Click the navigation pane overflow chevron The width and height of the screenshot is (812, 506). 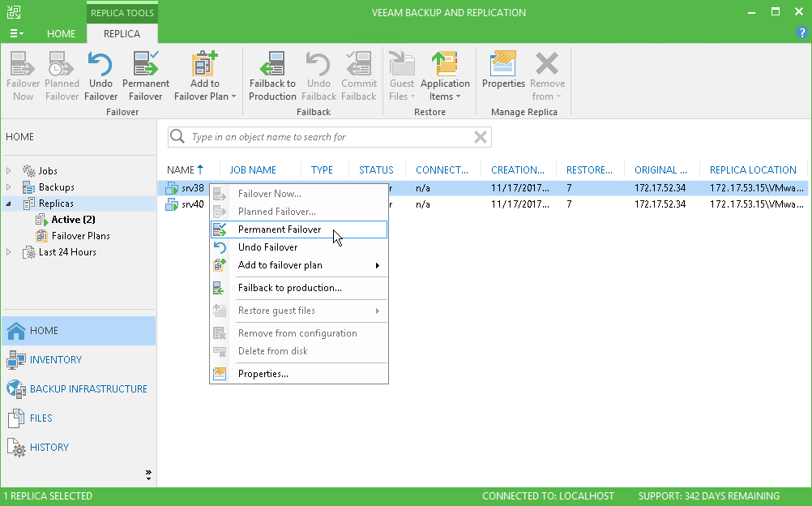pos(148,475)
